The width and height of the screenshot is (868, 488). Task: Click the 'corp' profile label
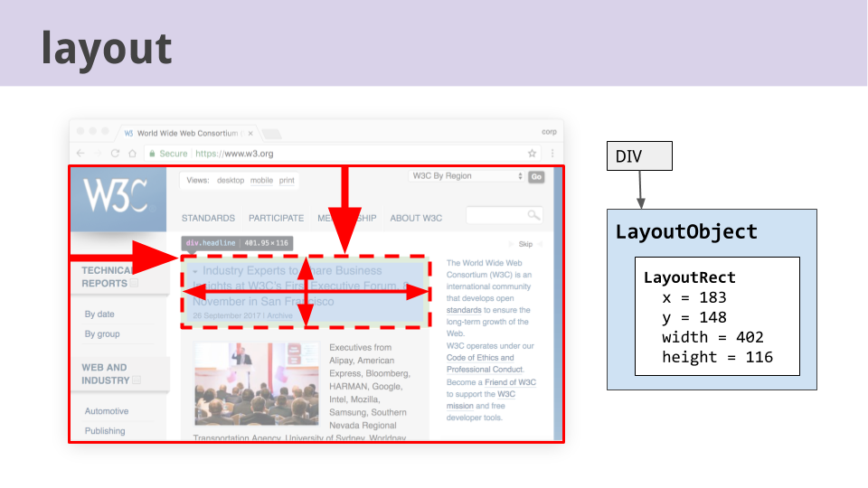coord(549,132)
